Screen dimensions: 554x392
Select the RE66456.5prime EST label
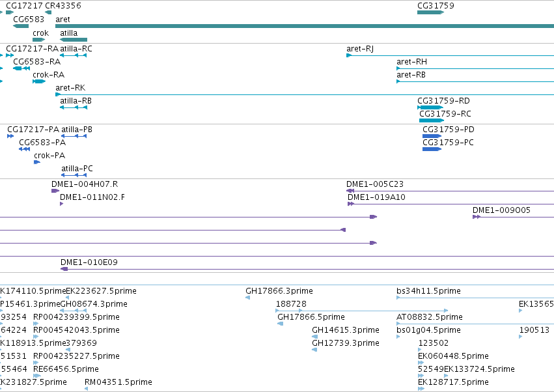point(66,370)
